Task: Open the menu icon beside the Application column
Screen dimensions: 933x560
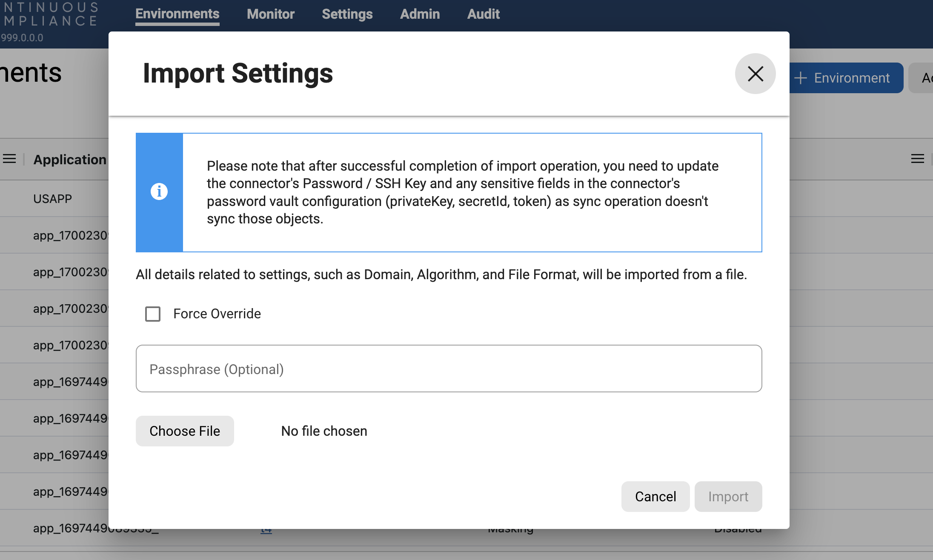Action: (x=10, y=158)
